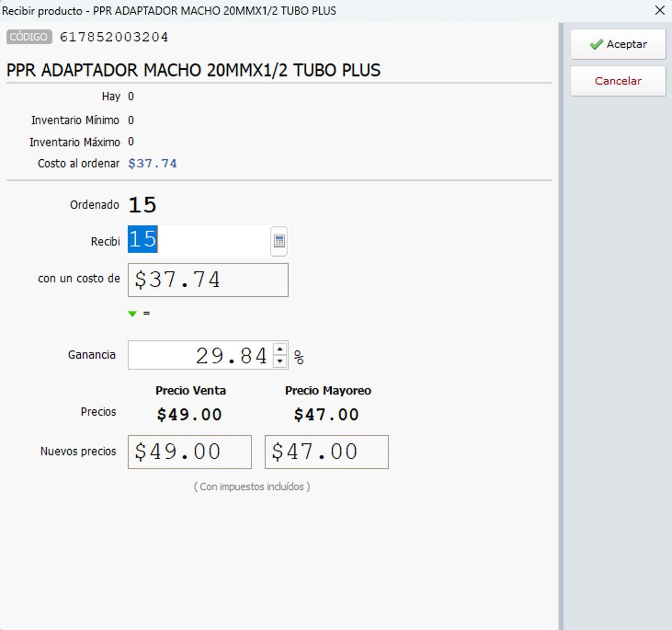Click the CÓDIGO label badge

click(x=29, y=37)
